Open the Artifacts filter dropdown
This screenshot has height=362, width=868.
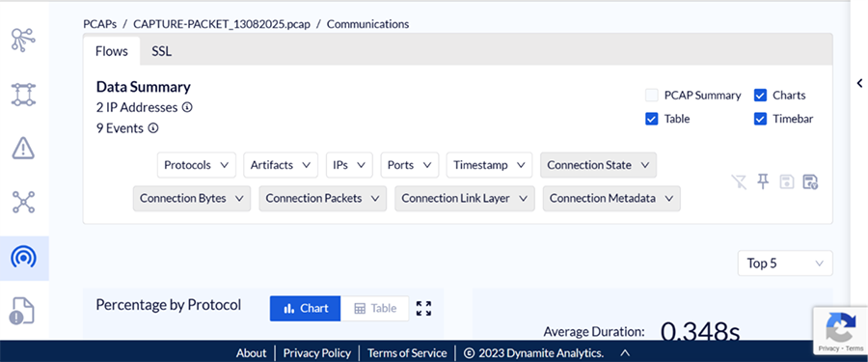pyautogui.click(x=281, y=165)
